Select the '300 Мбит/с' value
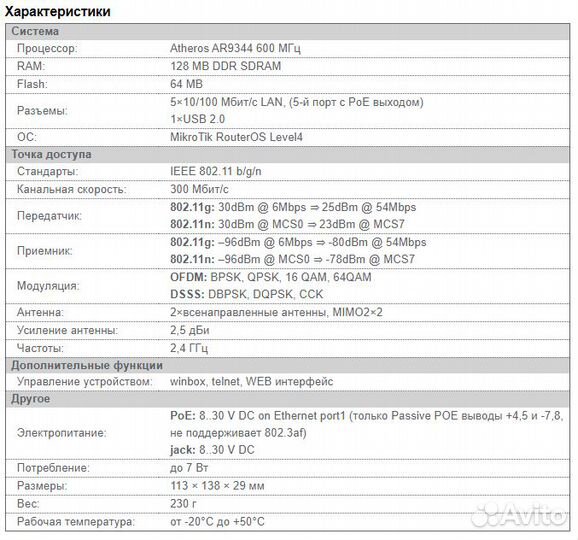The image size is (578, 540). (199, 189)
